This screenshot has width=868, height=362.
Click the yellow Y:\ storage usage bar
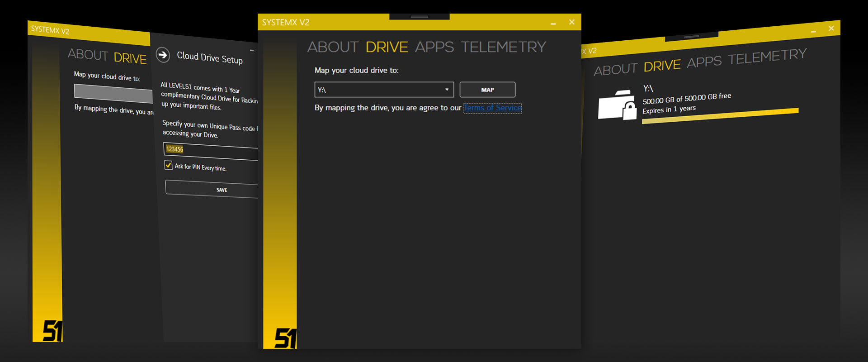click(720, 115)
